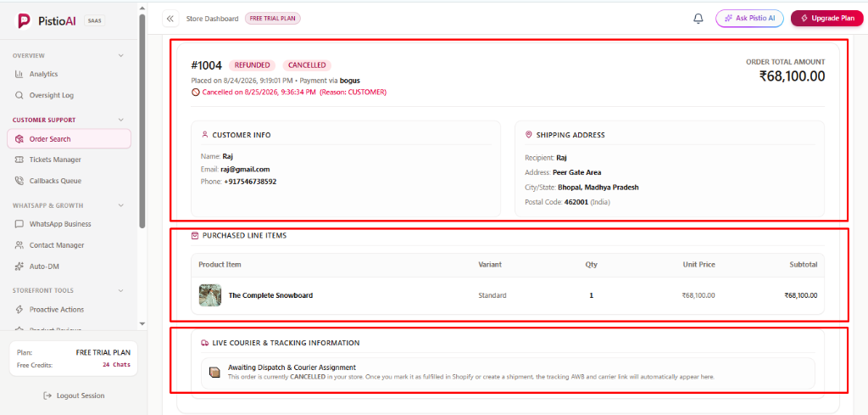Click the Live Courier truck icon
The image size is (868, 415).
pos(205,343)
